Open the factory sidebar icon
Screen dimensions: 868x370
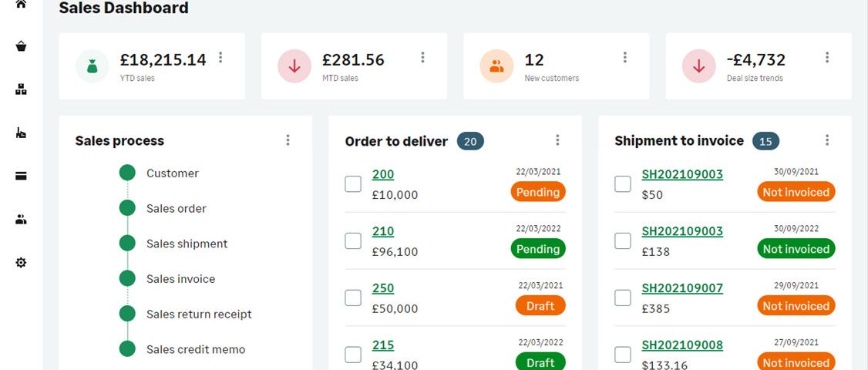[21, 133]
